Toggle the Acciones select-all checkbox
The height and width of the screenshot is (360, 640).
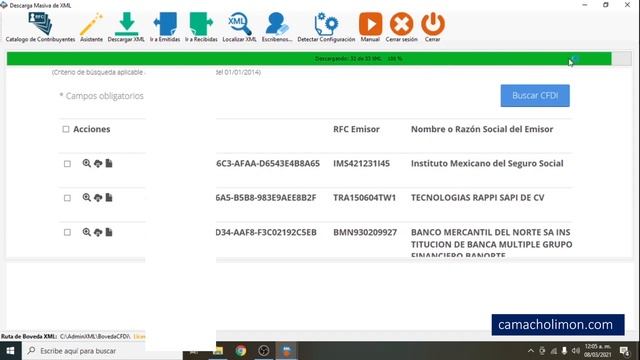point(66,129)
